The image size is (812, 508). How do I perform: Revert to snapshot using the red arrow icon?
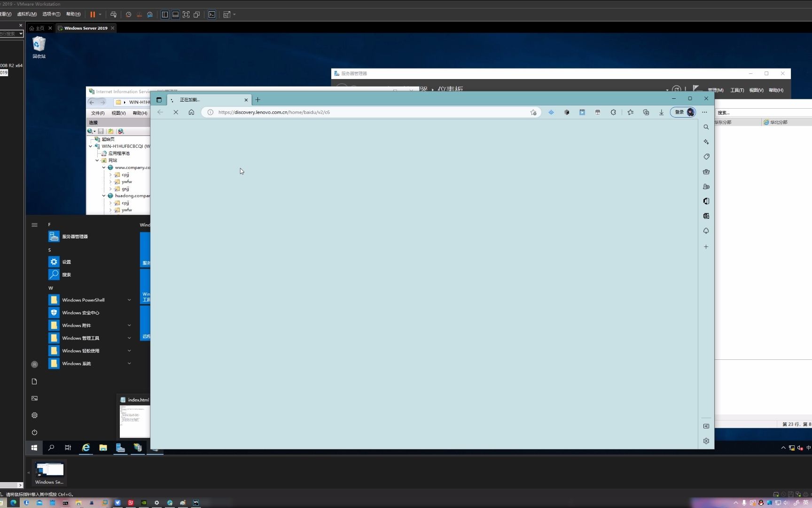(139, 15)
